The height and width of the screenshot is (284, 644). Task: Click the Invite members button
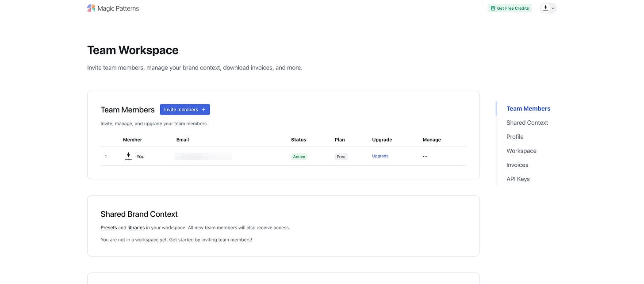[x=185, y=110]
